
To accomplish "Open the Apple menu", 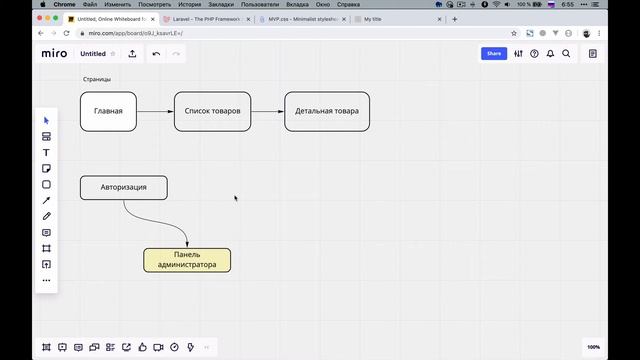I will coord(42,4).
